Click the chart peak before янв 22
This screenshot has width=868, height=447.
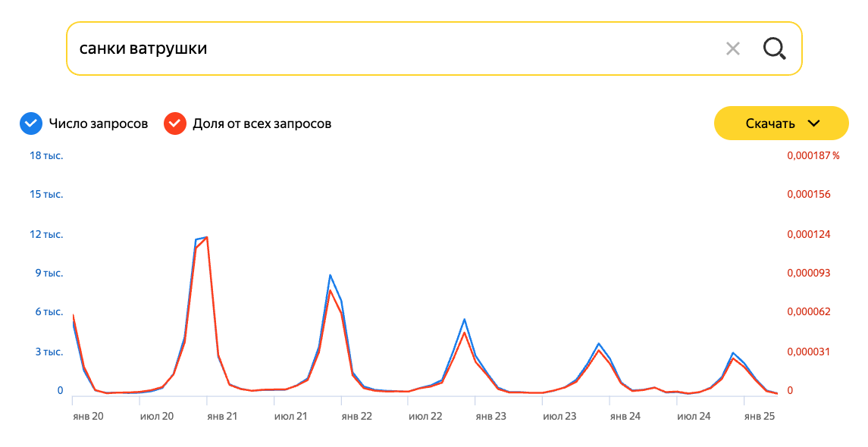[330, 275]
